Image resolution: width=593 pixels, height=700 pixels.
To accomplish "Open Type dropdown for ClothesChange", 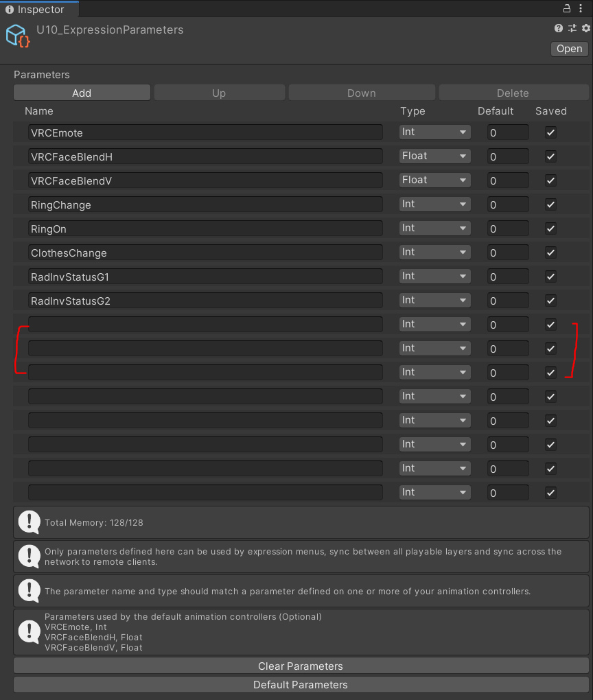I will pos(435,253).
